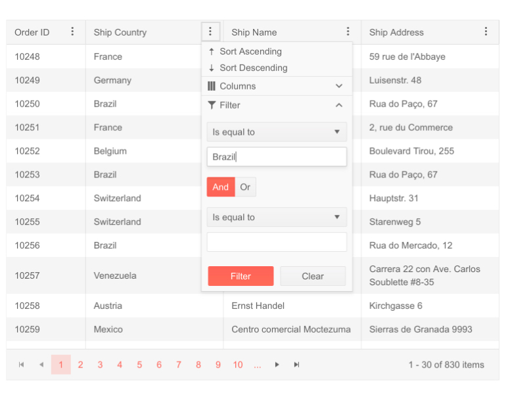The height and width of the screenshot is (420, 506).
Task: Open the Order ID column menu icon
Action: pos(72,32)
